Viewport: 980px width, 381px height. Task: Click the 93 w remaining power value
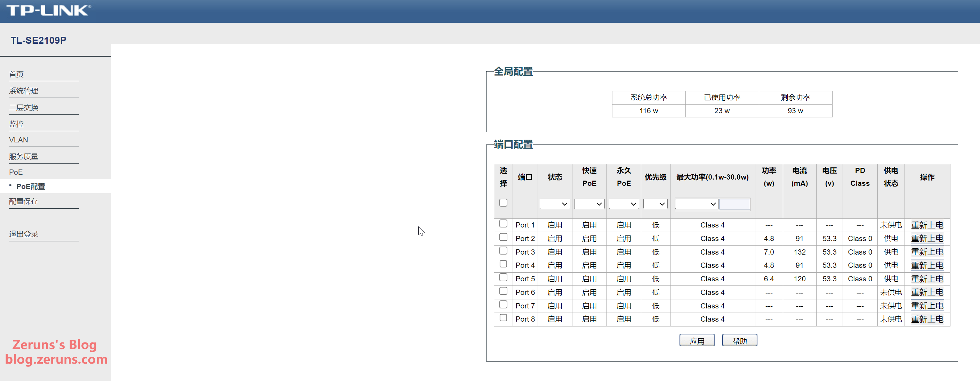coord(795,111)
